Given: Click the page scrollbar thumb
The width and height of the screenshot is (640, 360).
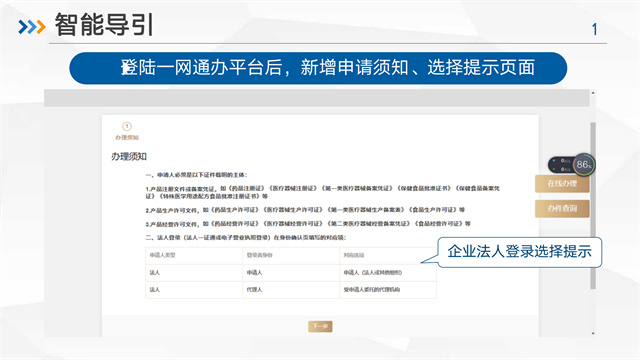Looking at the screenshot, I should pyautogui.click(x=593, y=205).
